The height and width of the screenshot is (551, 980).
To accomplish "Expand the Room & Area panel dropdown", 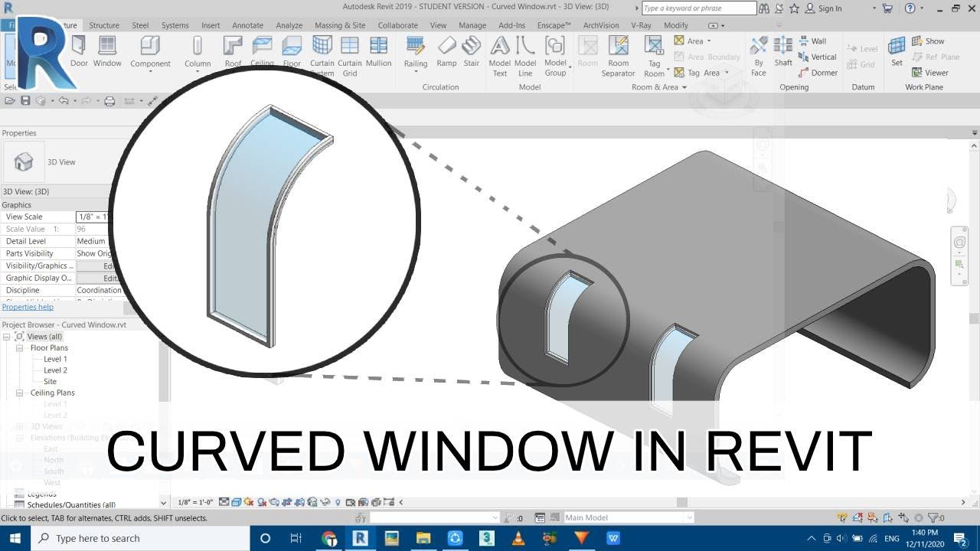I will click(x=684, y=87).
